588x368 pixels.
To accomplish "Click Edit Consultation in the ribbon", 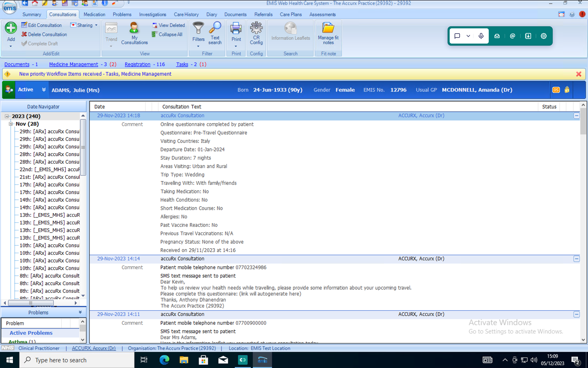I will (42, 25).
